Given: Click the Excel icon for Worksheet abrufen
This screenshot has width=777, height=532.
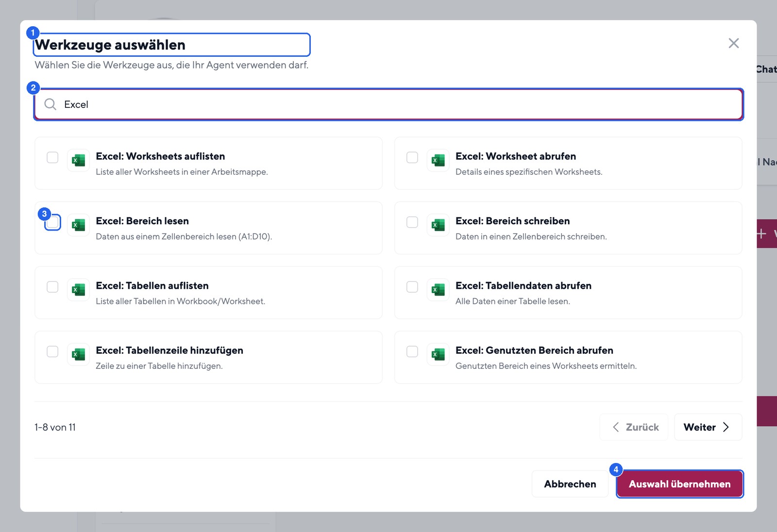Looking at the screenshot, I should 438,160.
